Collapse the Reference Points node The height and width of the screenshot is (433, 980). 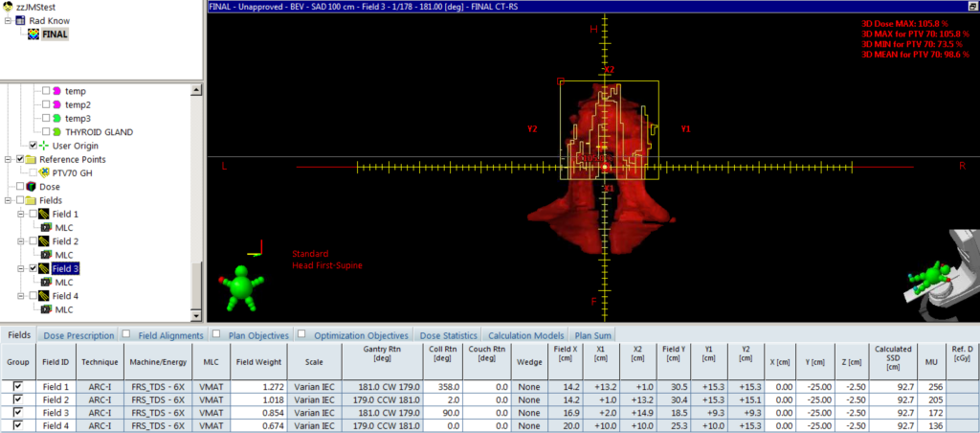point(9,159)
